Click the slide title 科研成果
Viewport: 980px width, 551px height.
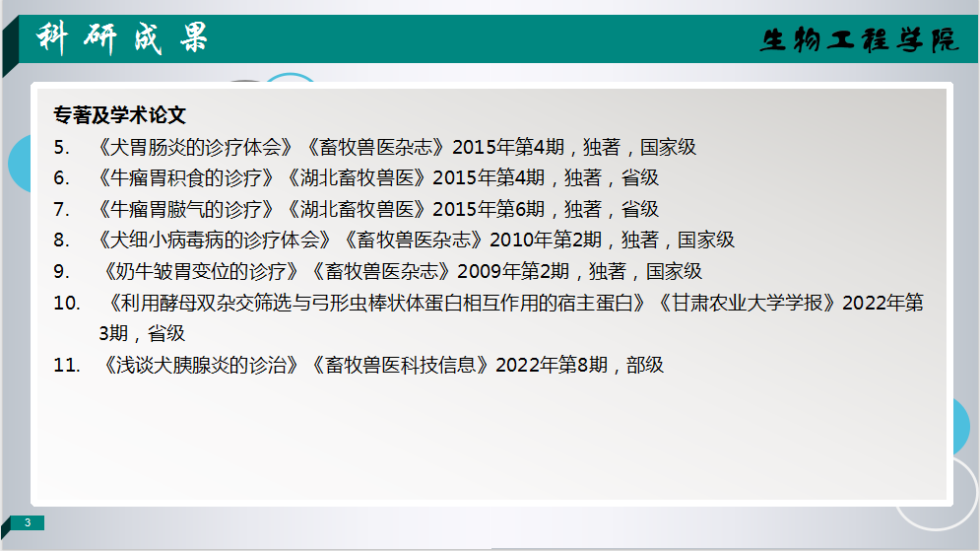coord(122,38)
